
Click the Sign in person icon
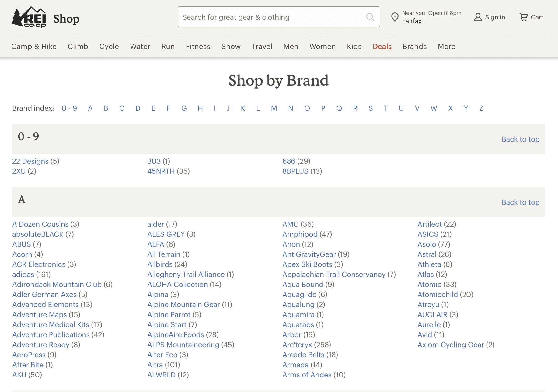coord(478,17)
